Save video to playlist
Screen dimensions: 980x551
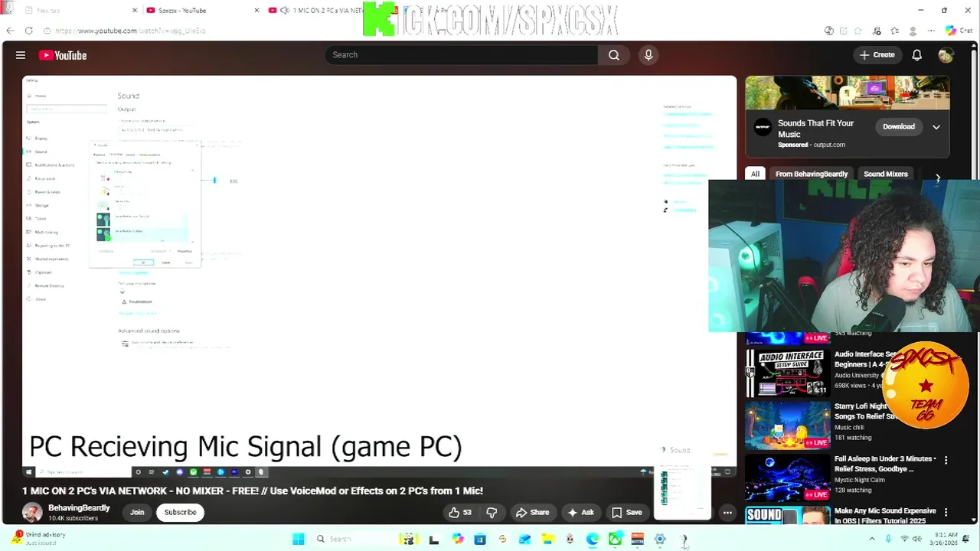pyautogui.click(x=627, y=512)
